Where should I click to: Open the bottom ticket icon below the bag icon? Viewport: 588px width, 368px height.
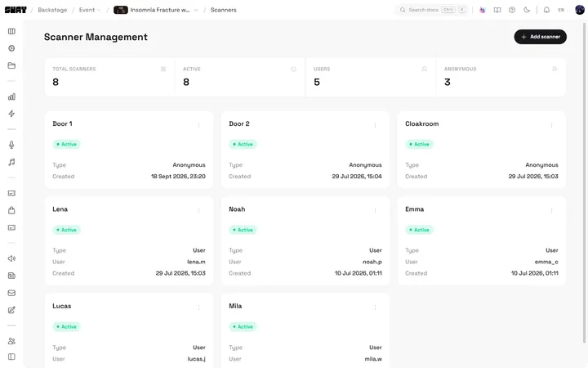point(11,227)
